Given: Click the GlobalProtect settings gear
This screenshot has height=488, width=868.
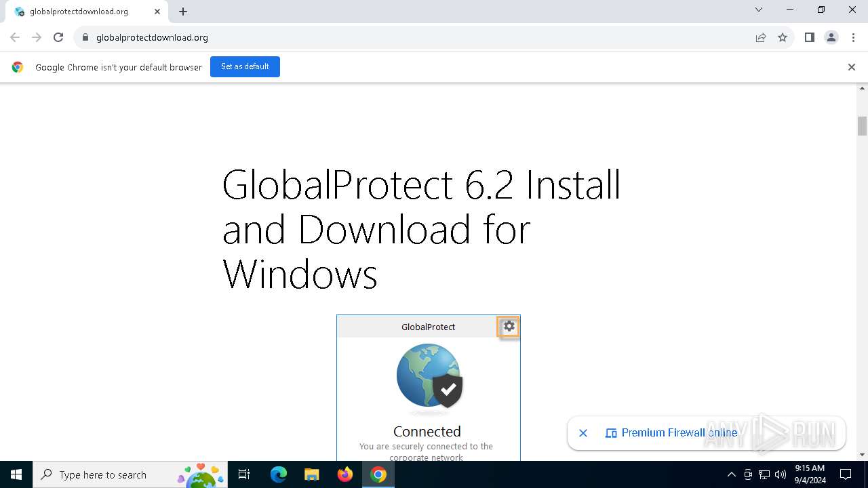Looking at the screenshot, I should pyautogui.click(x=509, y=327).
